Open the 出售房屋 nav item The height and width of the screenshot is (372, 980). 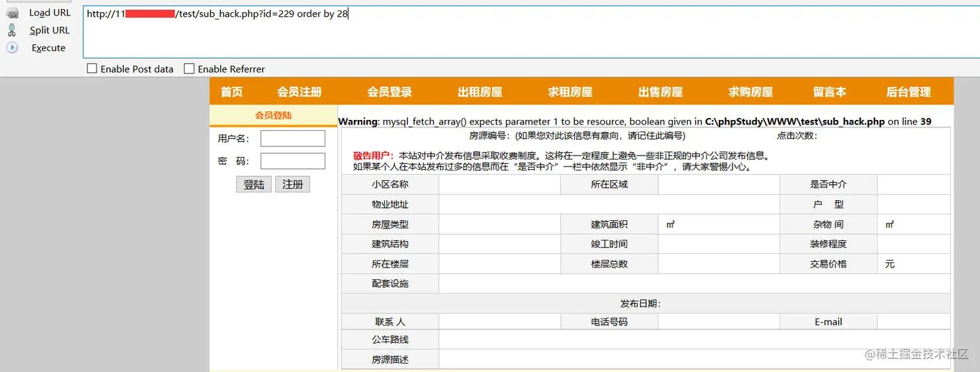pyautogui.click(x=660, y=92)
